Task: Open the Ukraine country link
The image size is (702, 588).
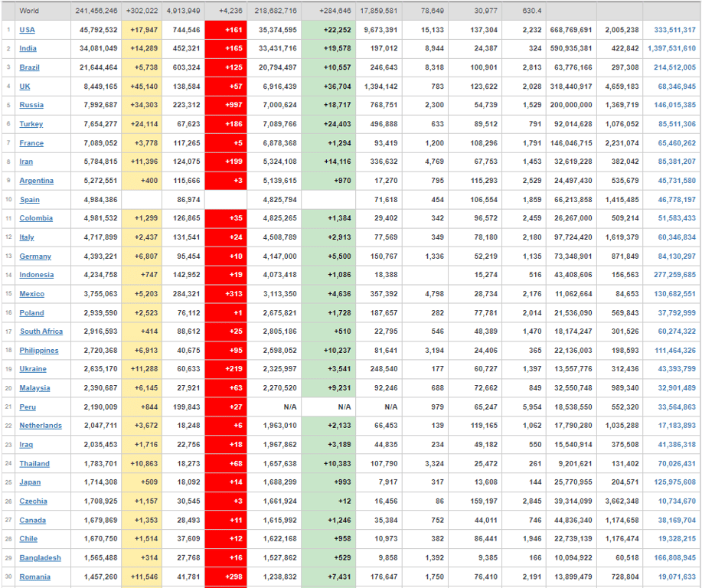Action: 33,369
